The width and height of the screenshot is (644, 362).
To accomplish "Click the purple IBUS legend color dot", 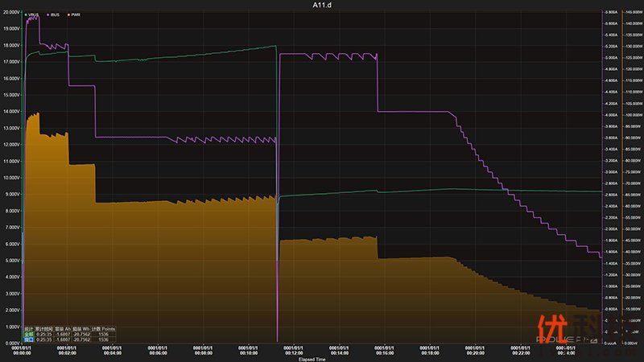I will coord(49,14).
